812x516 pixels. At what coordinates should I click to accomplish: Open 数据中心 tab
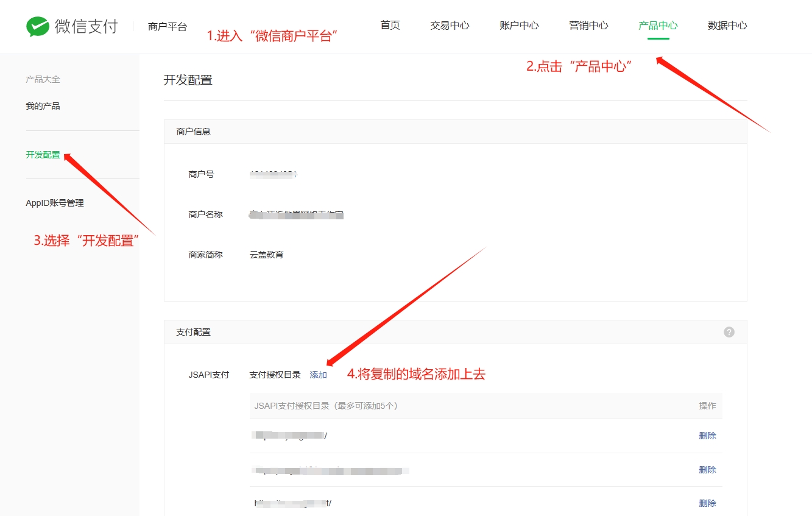pyautogui.click(x=727, y=26)
